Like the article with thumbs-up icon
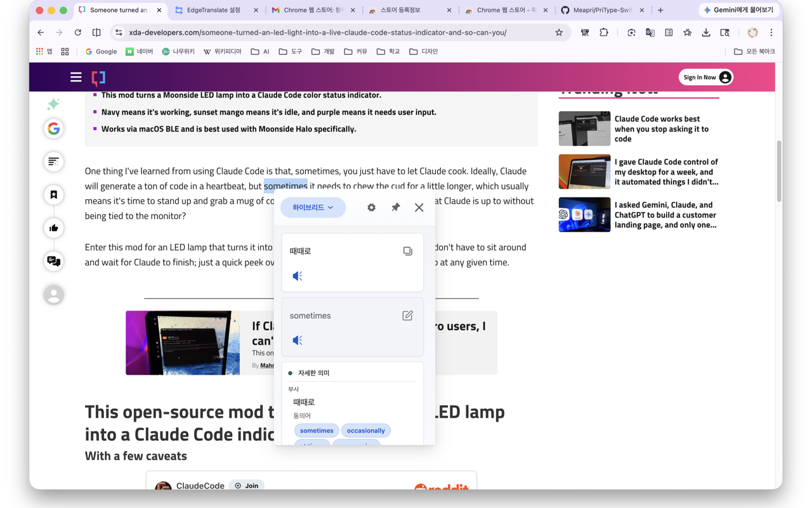This screenshot has height=508, width=812. click(x=54, y=228)
